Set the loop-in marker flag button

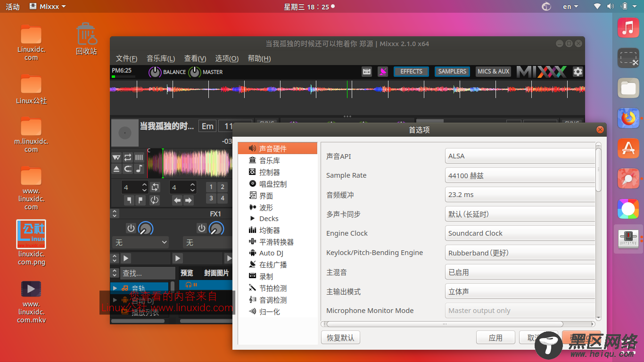[129, 200]
